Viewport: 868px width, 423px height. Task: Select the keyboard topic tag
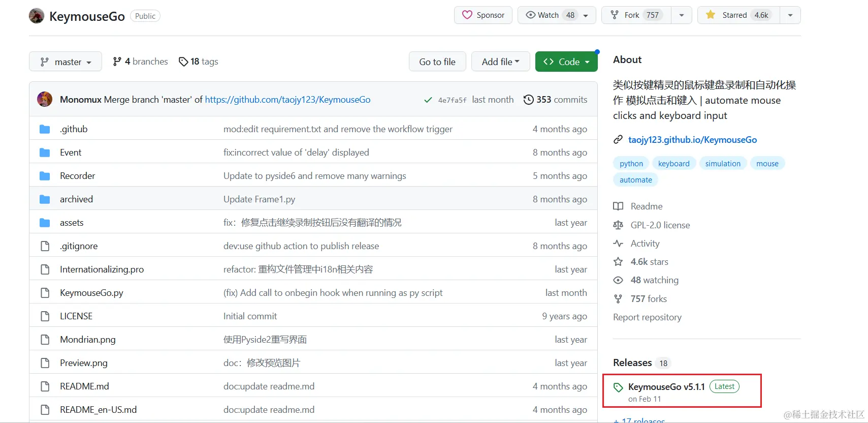point(674,163)
